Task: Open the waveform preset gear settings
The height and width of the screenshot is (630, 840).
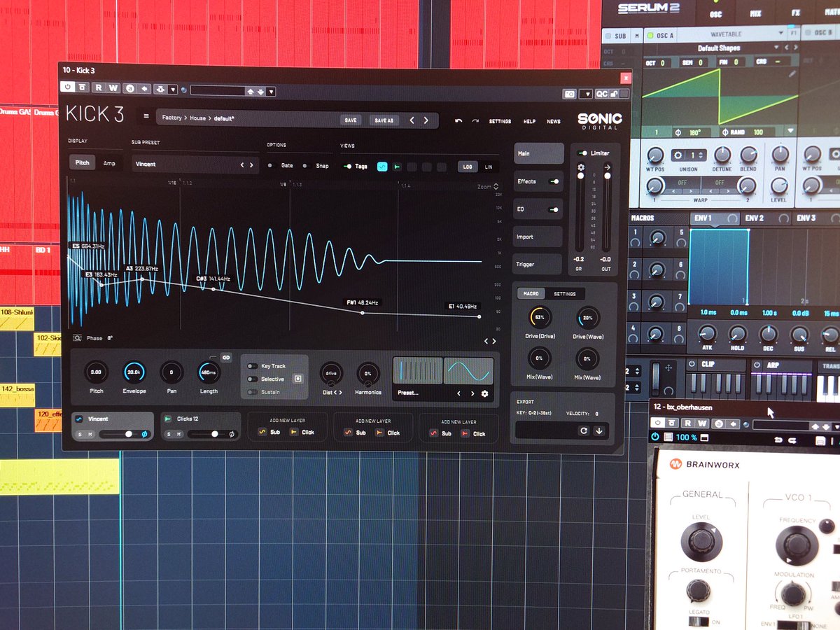Action: tap(484, 394)
